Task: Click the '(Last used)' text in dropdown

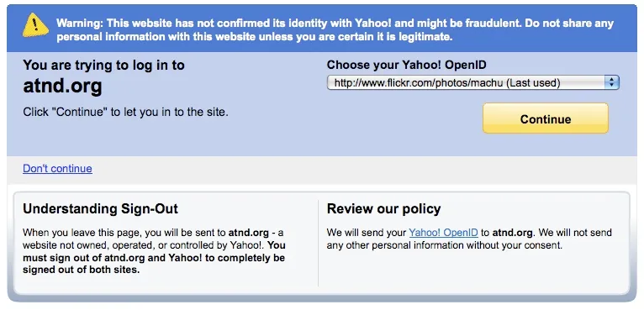Action: [533, 83]
